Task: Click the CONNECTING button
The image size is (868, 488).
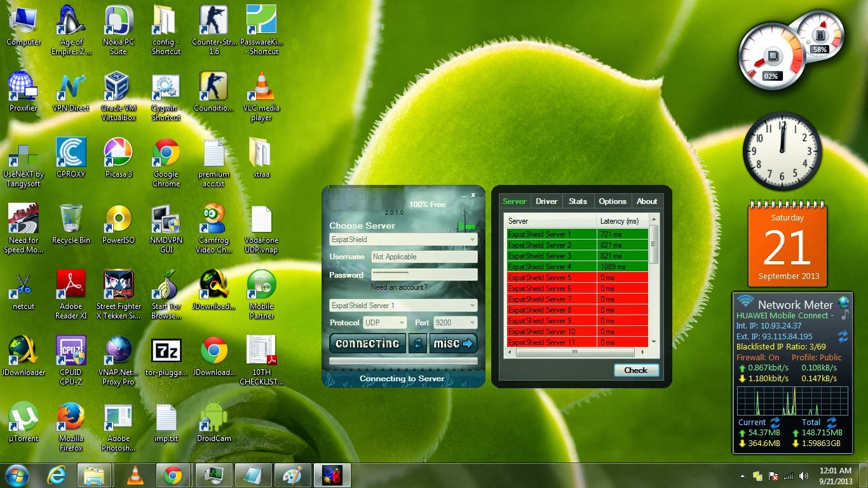Action: (367, 343)
